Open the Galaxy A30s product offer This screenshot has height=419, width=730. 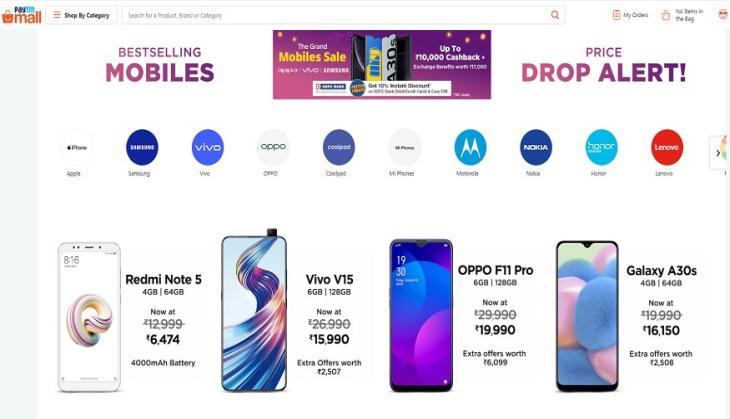626,315
